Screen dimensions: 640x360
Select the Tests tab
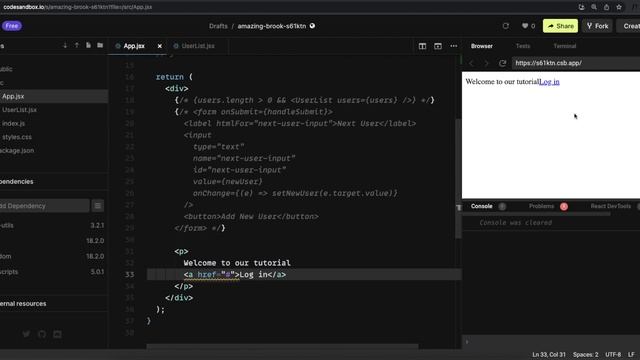(523, 46)
